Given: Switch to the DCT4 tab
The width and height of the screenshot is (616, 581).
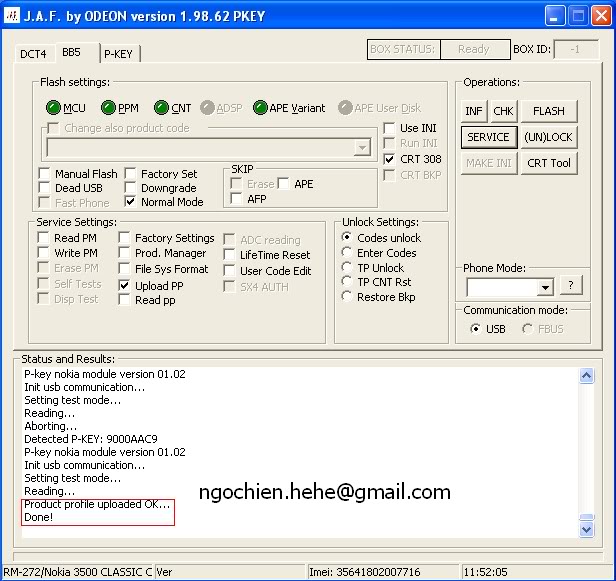Looking at the screenshot, I should pos(33,54).
